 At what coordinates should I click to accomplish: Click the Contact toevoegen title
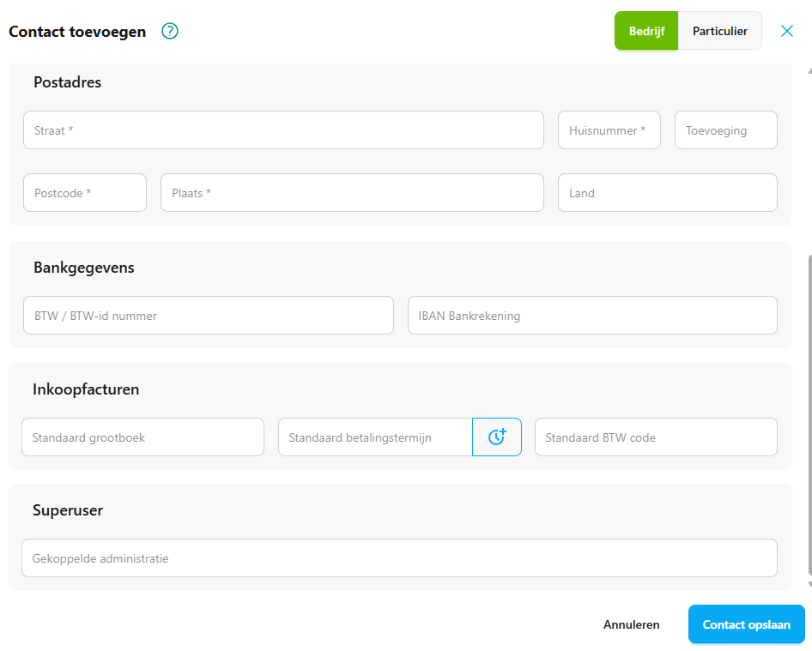click(x=77, y=32)
